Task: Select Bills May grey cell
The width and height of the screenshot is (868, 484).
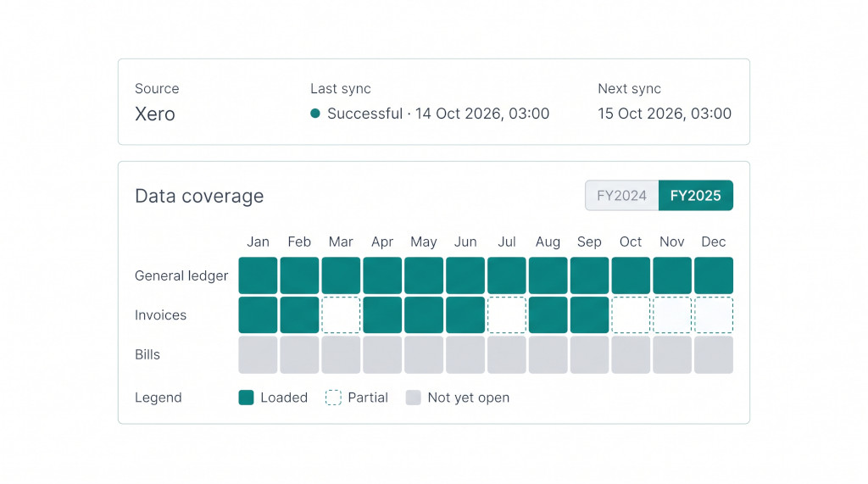Action: (424, 354)
